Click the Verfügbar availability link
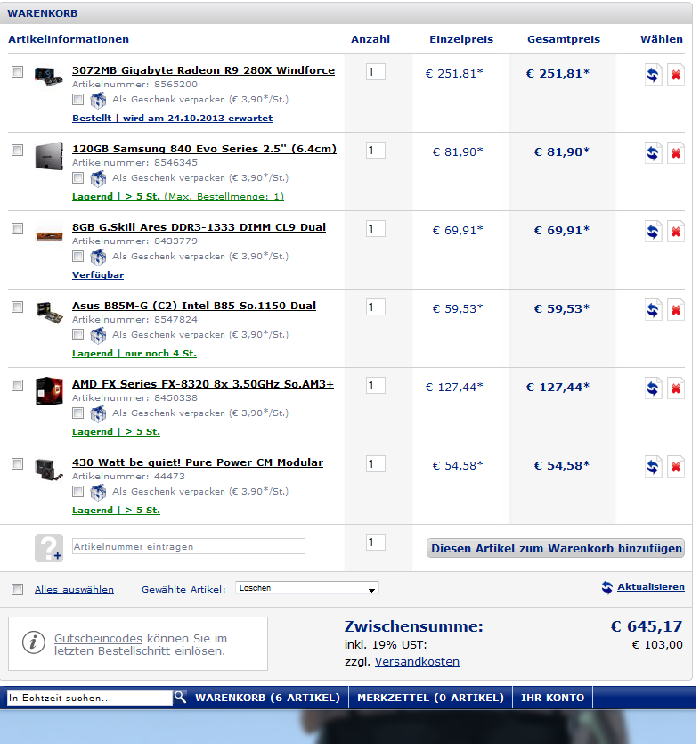This screenshot has width=700, height=744. tap(98, 275)
